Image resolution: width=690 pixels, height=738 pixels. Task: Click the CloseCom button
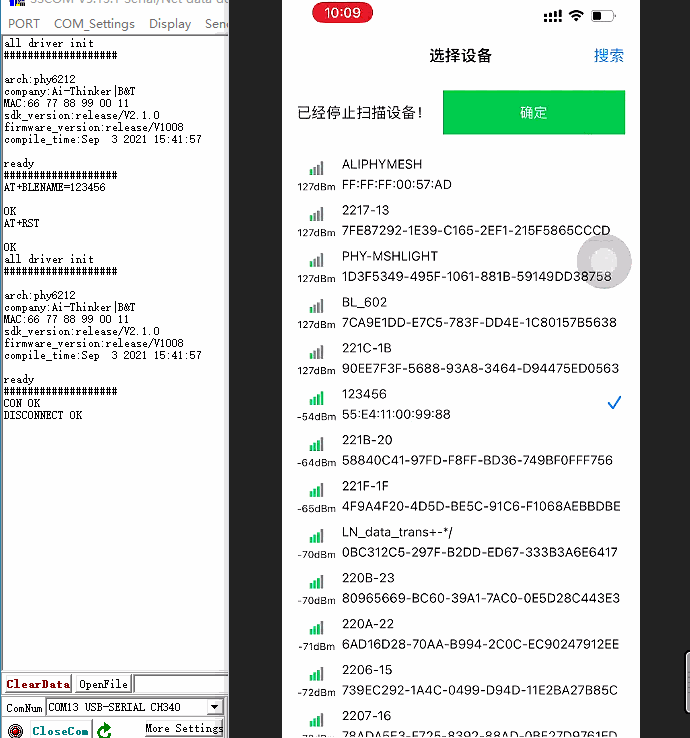click(x=60, y=730)
